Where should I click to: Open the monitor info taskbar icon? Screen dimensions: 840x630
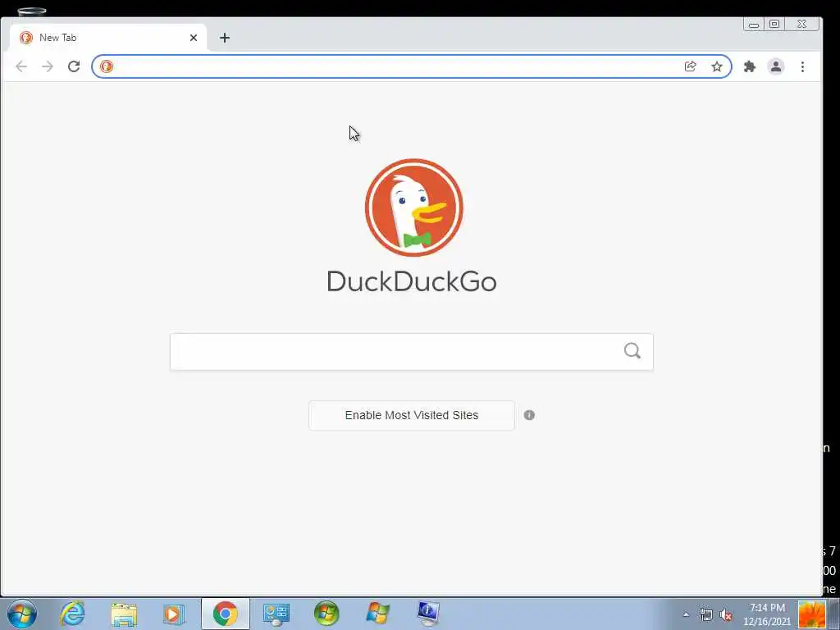pos(428,614)
